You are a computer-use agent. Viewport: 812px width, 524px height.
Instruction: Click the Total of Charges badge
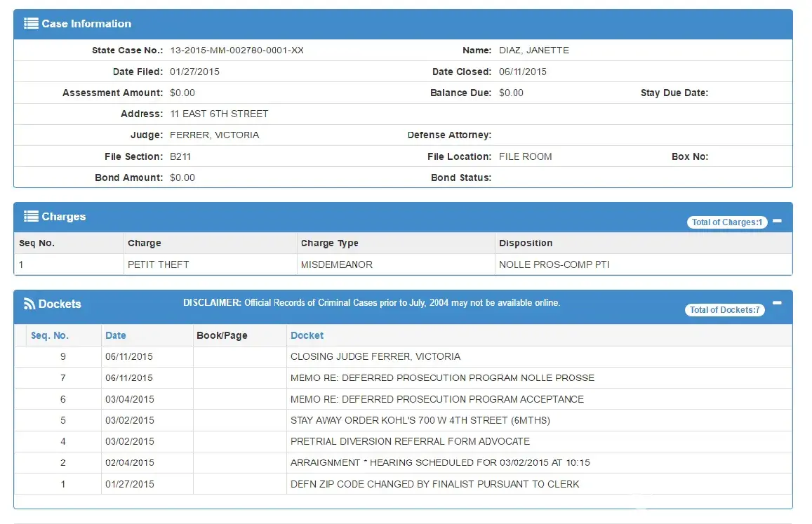(x=726, y=222)
